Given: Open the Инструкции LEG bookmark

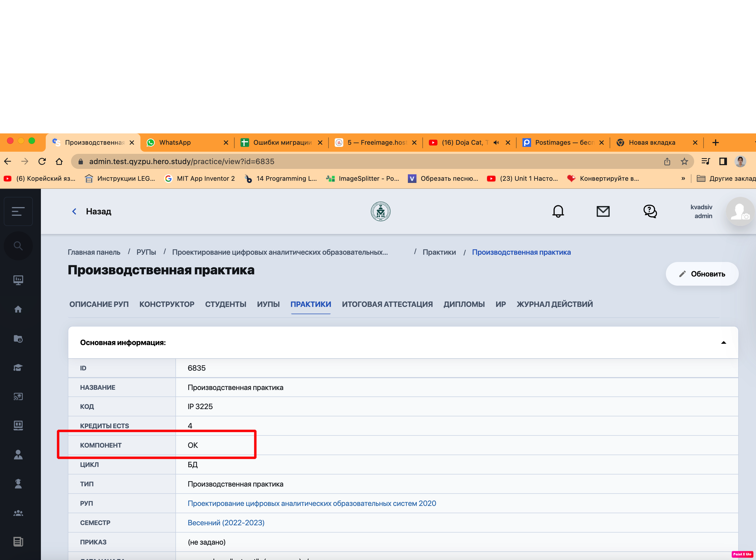Looking at the screenshot, I should tap(120, 178).
